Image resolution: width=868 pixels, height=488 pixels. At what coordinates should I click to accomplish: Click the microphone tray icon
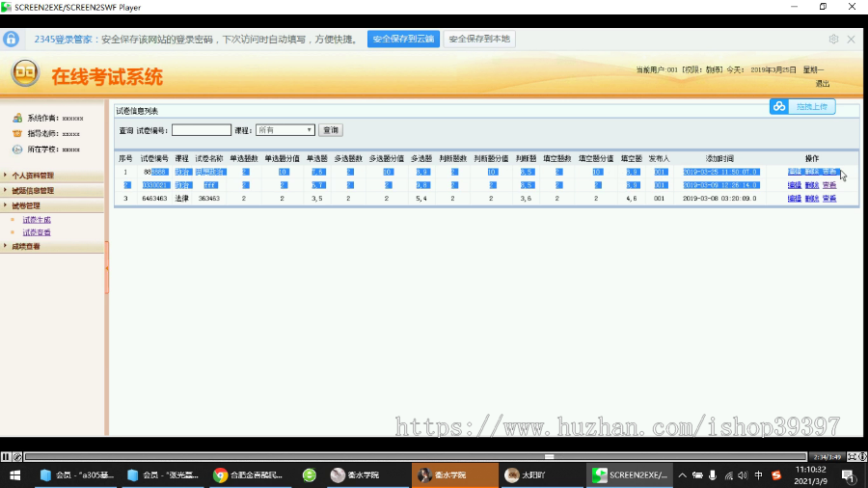(713, 475)
